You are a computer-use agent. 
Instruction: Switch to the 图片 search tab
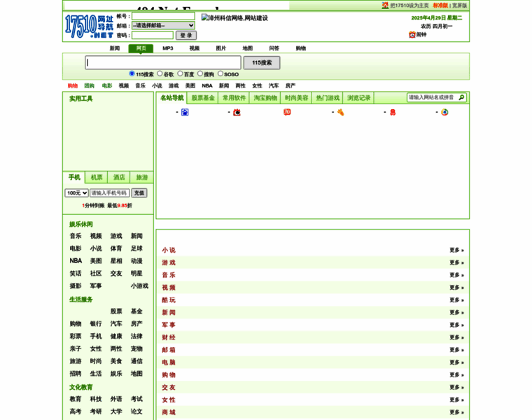(221, 48)
